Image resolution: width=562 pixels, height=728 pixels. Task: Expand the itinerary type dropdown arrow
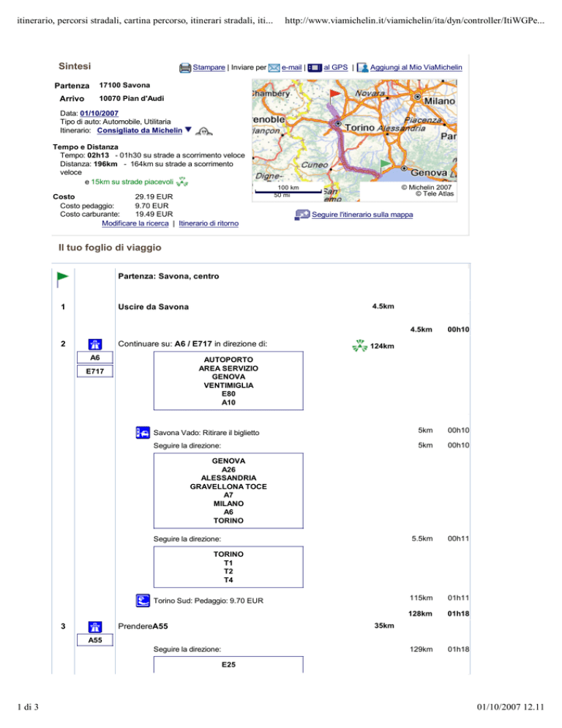coord(188,130)
